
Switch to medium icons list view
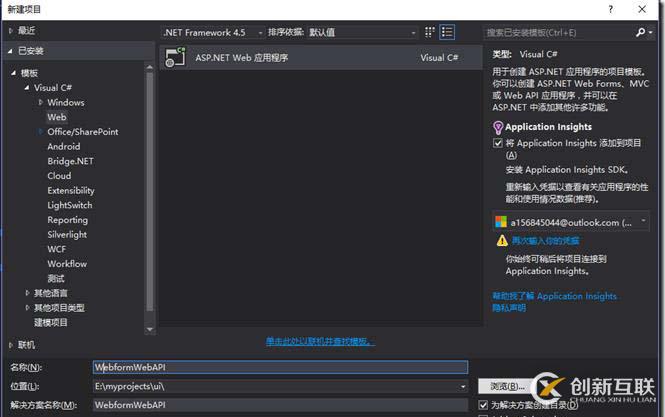pyautogui.click(x=447, y=32)
